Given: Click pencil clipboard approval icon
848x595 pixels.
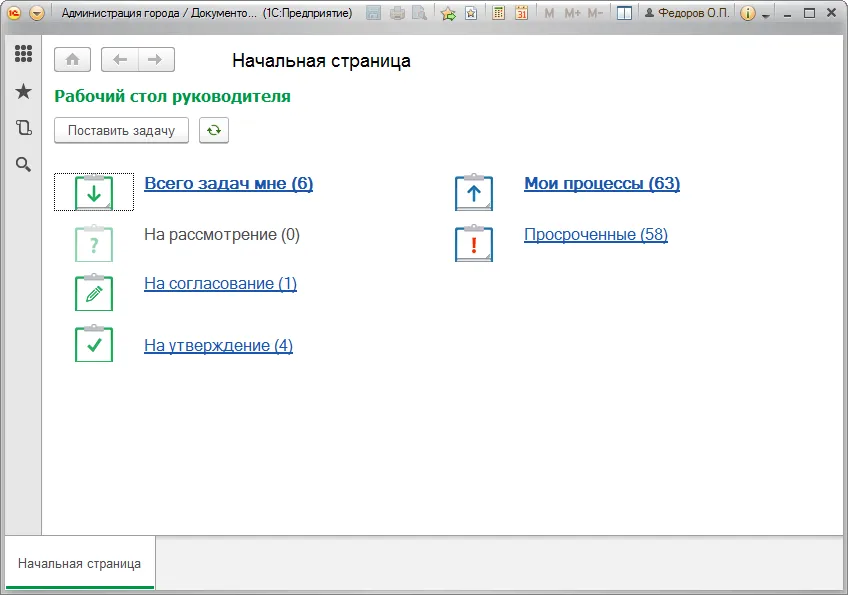Looking at the screenshot, I should point(94,293).
